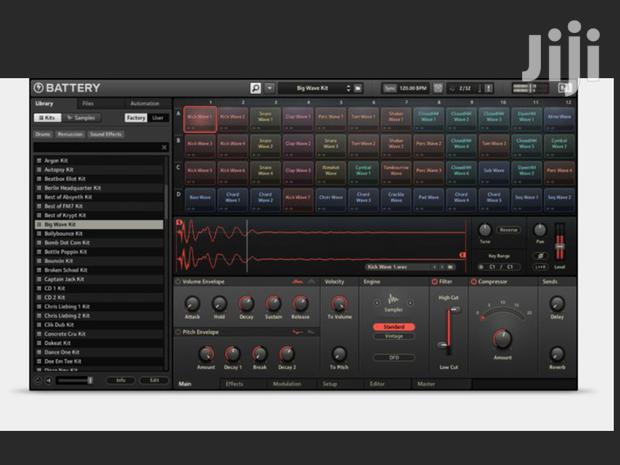Screen dimensions: 620x465
Task: Select the highlighted Big Wave Kit row
Action: pyautogui.click(x=99, y=225)
